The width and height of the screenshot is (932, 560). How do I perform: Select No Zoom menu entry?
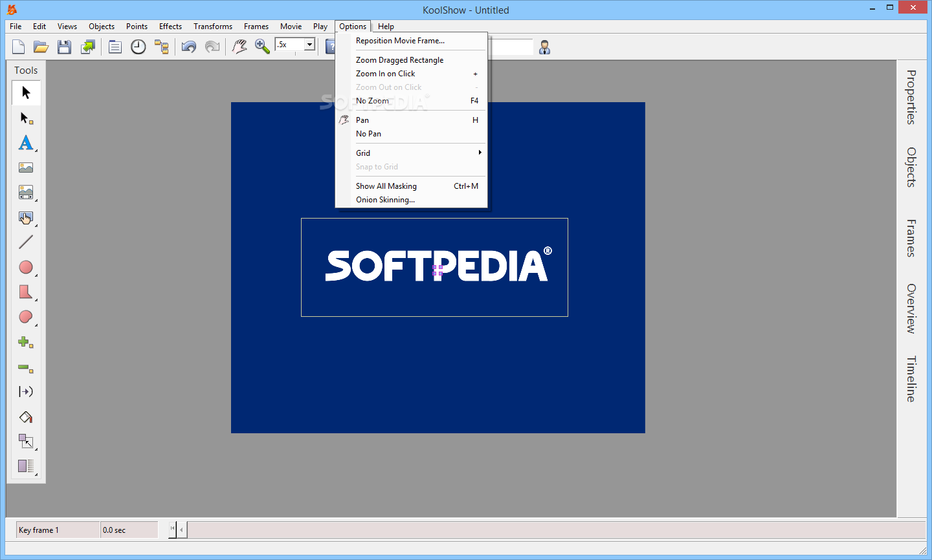(x=411, y=101)
